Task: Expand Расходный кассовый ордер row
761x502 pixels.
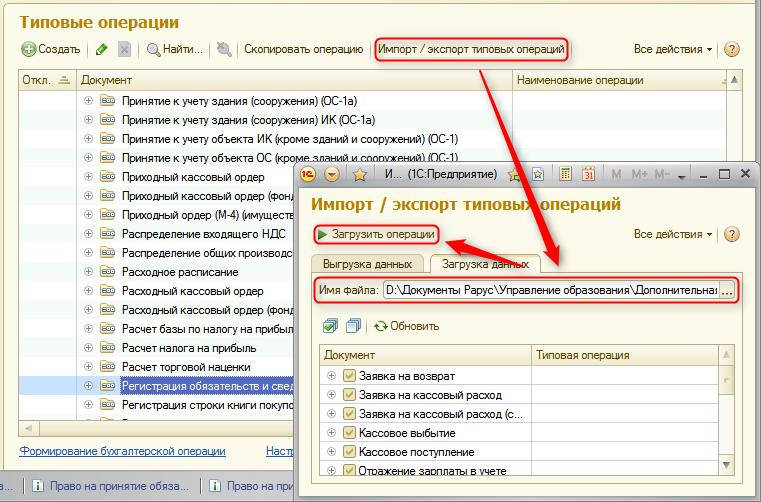Action: (88, 290)
